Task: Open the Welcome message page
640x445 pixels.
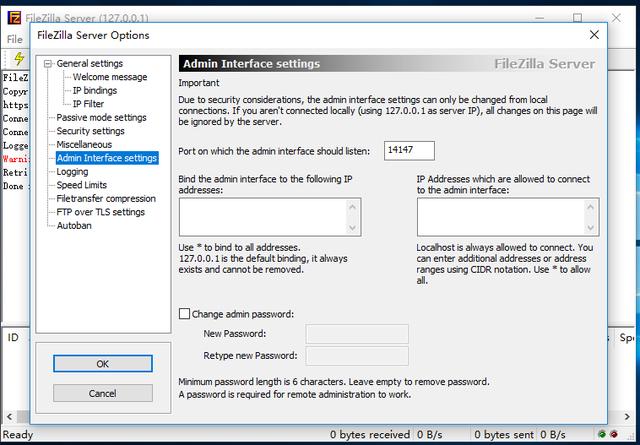Action: coord(110,77)
